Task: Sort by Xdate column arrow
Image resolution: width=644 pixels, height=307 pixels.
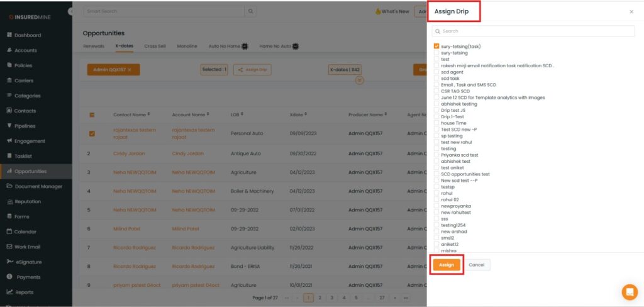Action: click(306, 114)
